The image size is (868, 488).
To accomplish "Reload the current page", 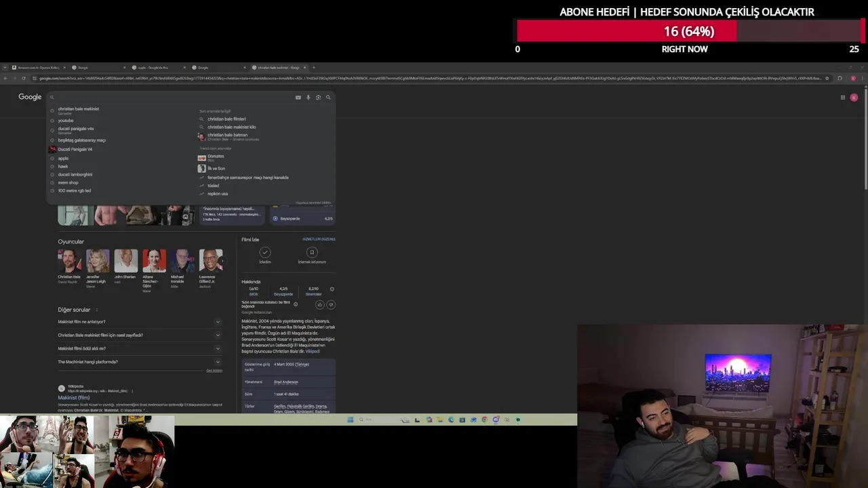I will click(x=24, y=78).
